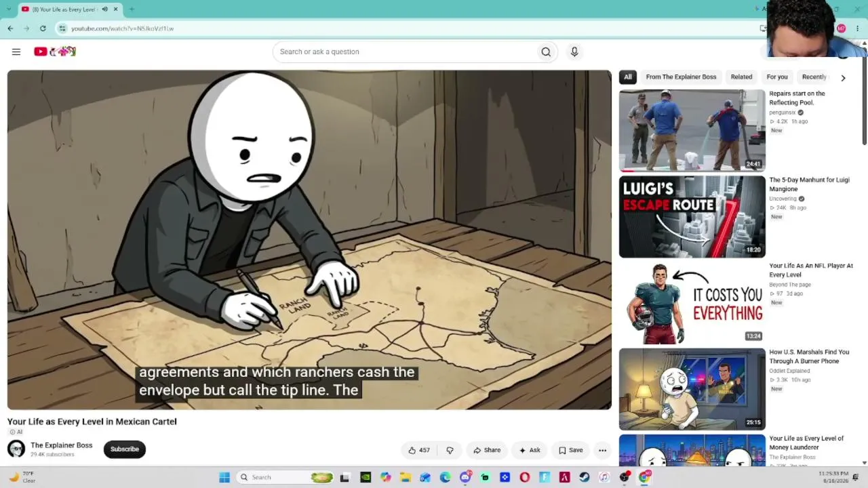Viewport: 868px width, 488px height.
Task: Open the Chrome profile avatar
Action: [842, 28]
